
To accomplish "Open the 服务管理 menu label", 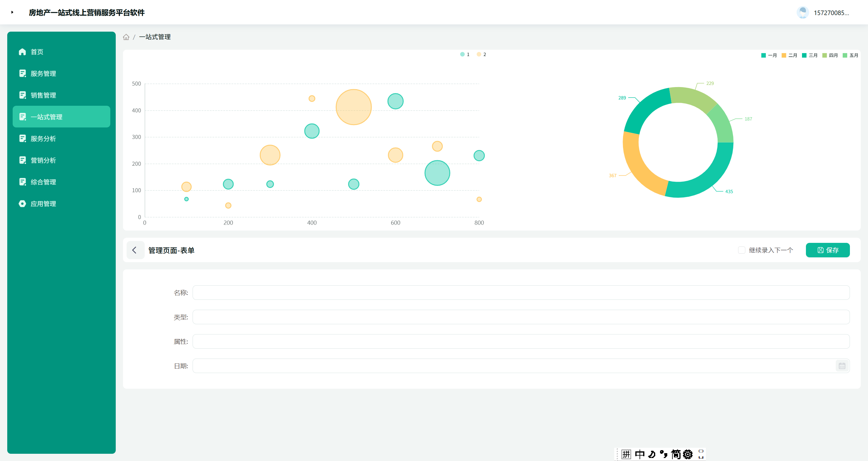I will (x=43, y=74).
